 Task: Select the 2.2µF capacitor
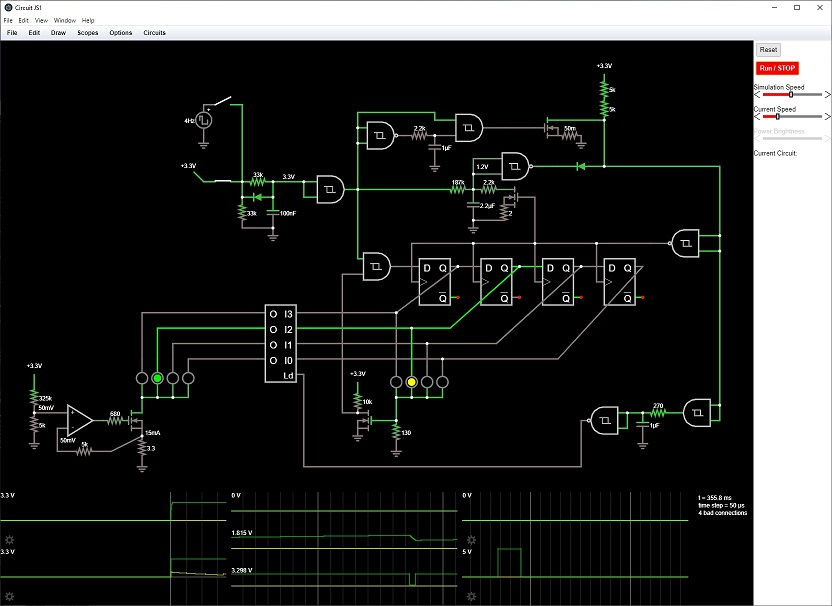point(473,205)
